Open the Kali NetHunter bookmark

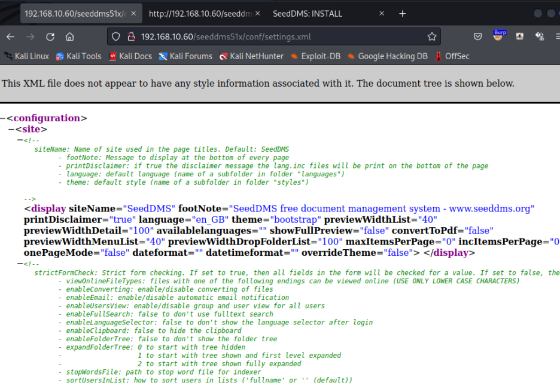[251, 56]
